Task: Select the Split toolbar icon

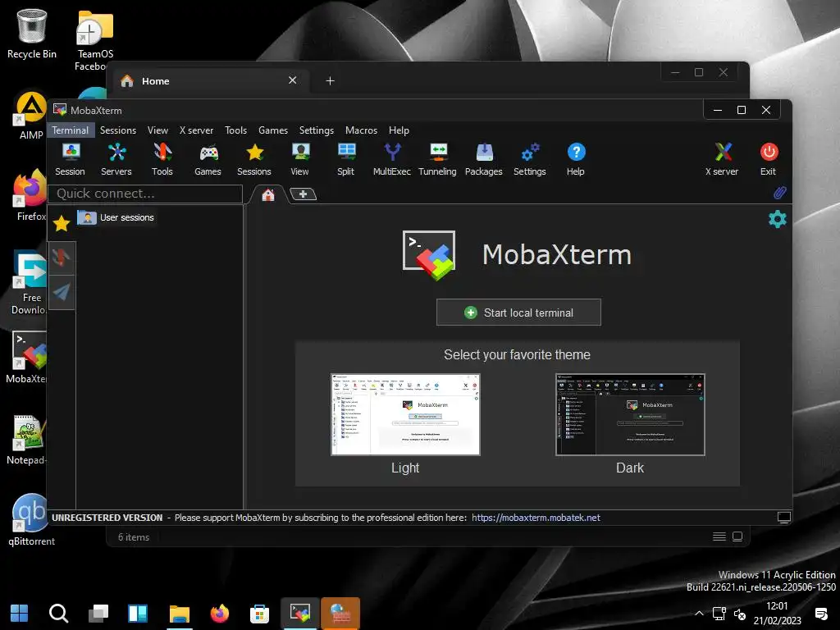Action: [x=346, y=160]
